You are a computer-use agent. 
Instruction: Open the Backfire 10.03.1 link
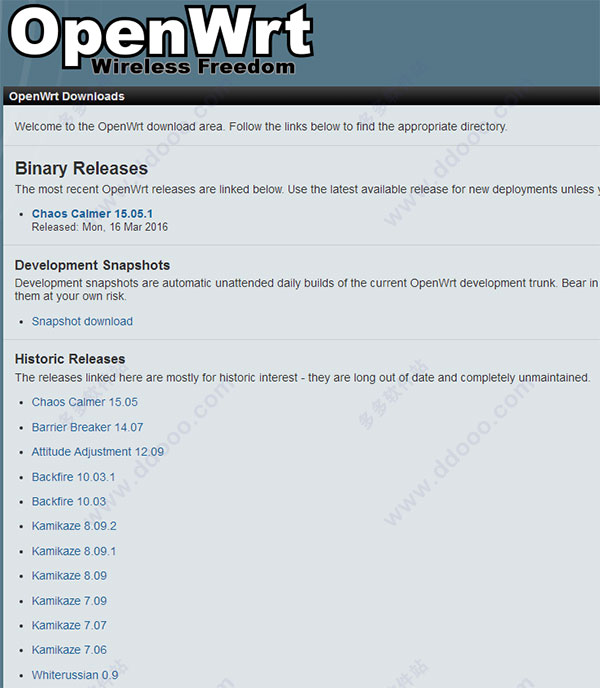(73, 477)
